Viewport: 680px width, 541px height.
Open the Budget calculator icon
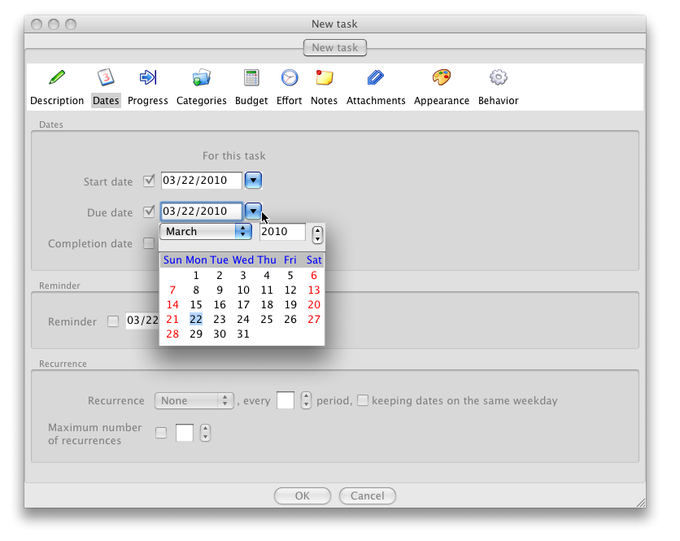pos(252,78)
